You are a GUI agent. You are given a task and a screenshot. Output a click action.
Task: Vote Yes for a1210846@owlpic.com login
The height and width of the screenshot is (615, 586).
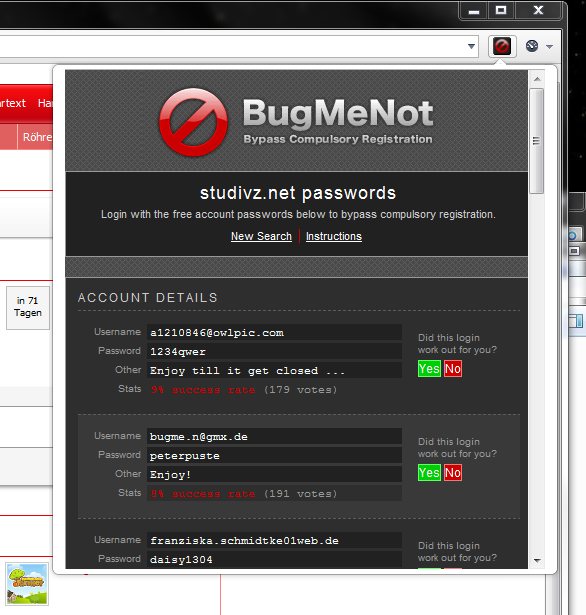tap(429, 369)
